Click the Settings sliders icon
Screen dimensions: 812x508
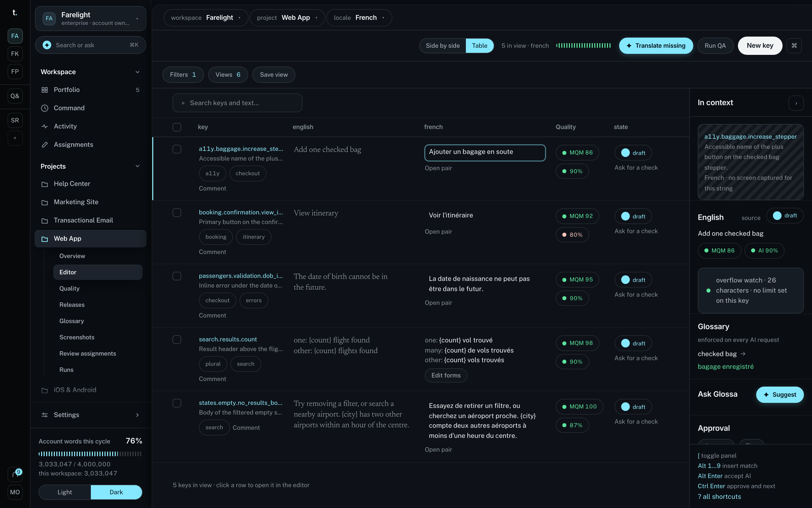click(x=45, y=415)
